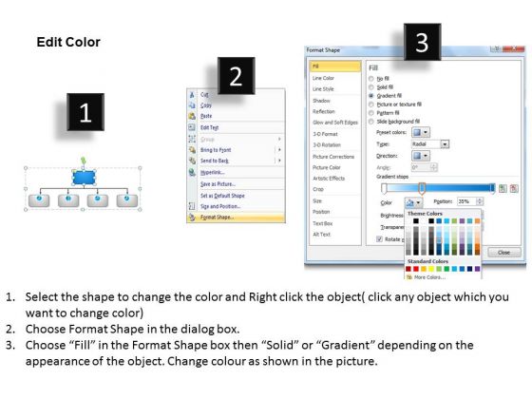Select the No fill radio button

tap(371, 79)
